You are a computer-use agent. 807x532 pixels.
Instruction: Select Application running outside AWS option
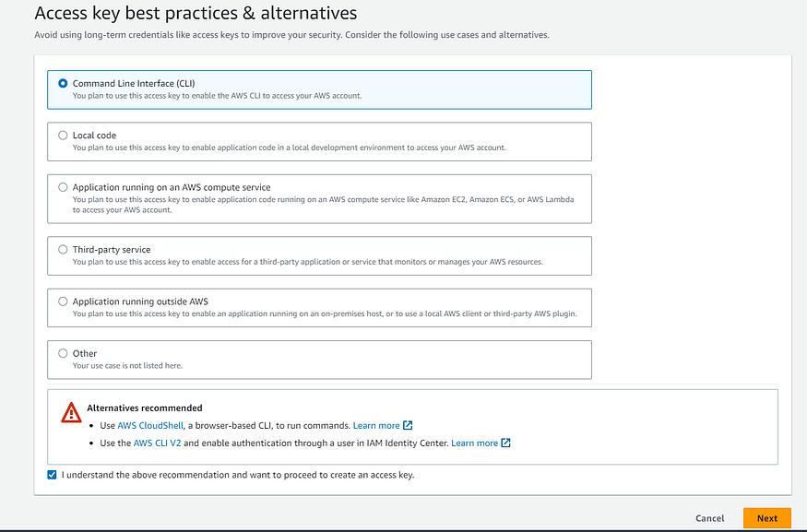[63, 301]
